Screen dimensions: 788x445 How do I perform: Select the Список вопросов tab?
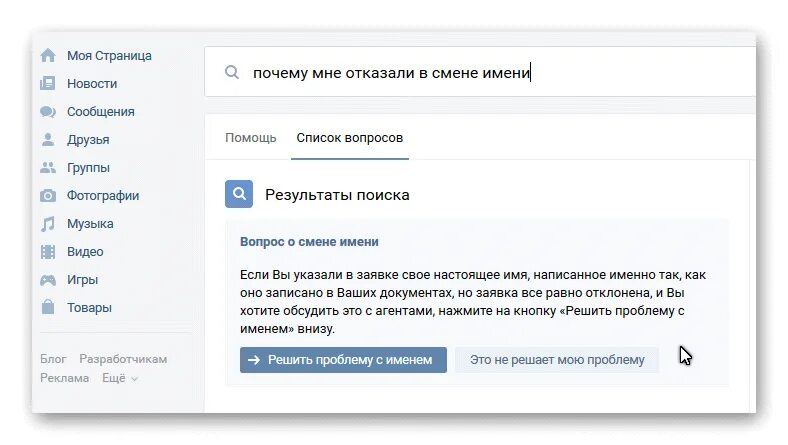[350, 138]
